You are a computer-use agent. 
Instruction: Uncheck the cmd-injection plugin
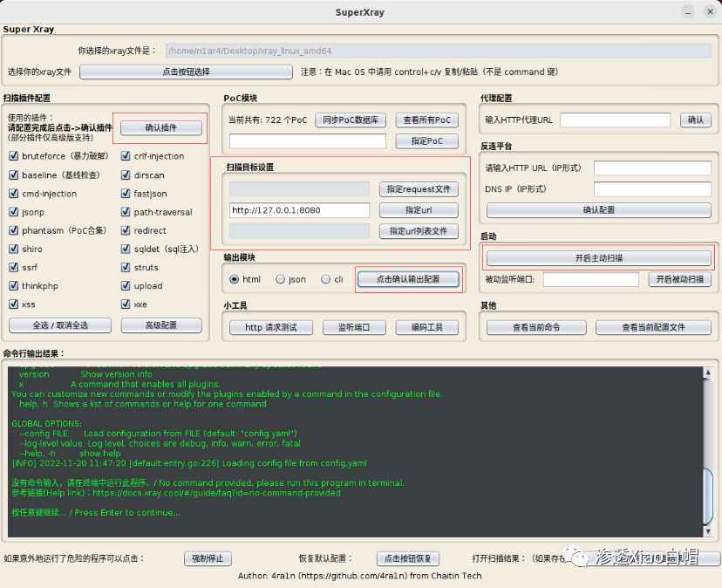click(x=13, y=194)
